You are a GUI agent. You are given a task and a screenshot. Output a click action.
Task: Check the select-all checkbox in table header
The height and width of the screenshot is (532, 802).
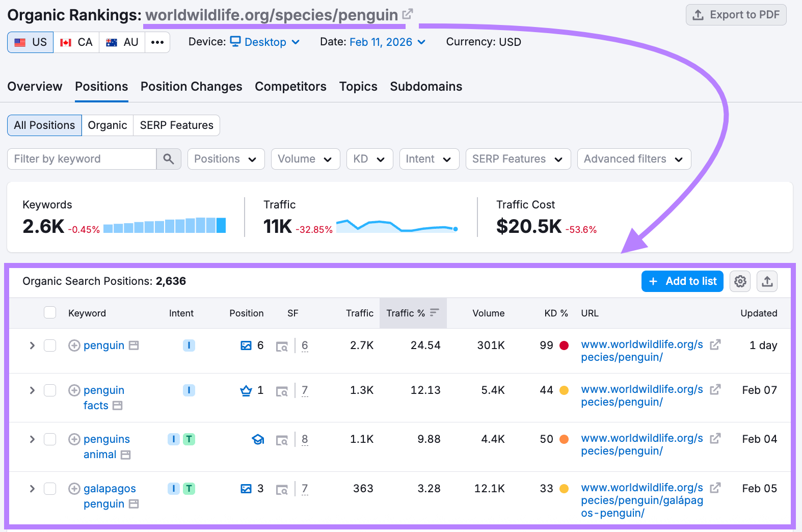(50, 313)
